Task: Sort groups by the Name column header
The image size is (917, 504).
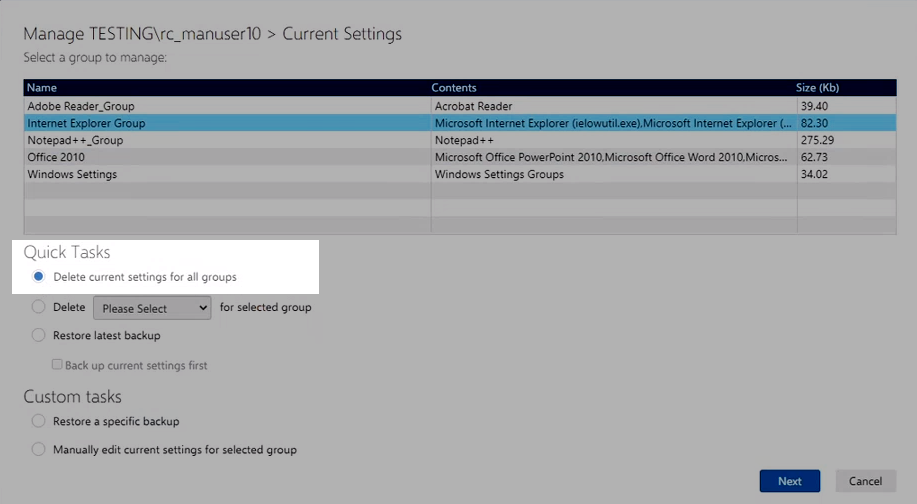Action: 42,88
